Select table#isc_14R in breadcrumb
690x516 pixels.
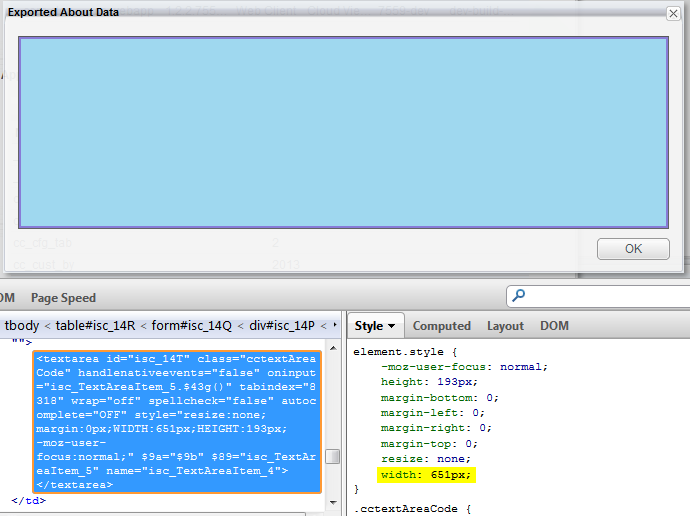pyautogui.click(x=98, y=325)
